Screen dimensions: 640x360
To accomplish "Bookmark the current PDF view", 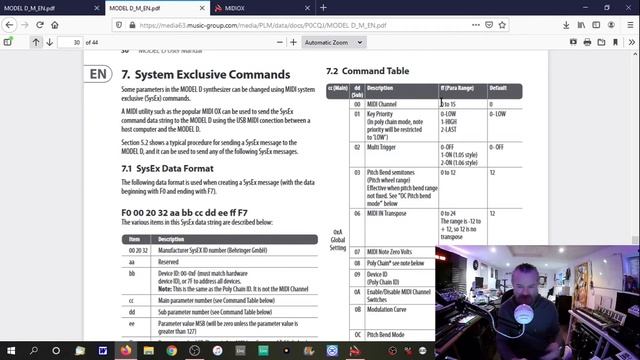I will [x=615, y=42].
